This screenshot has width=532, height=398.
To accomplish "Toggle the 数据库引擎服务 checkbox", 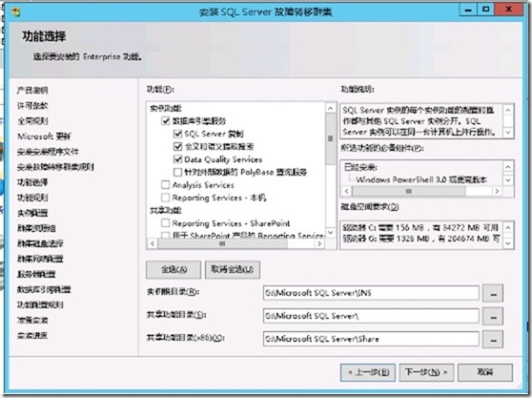I will tap(165, 120).
